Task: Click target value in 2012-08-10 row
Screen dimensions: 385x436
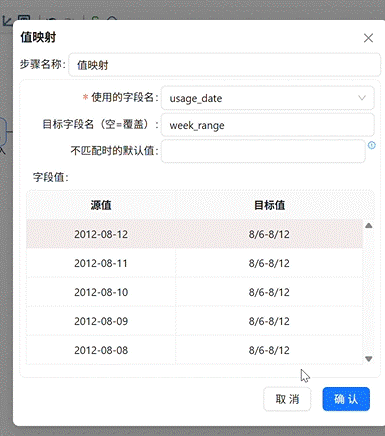Action: point(269,292)
